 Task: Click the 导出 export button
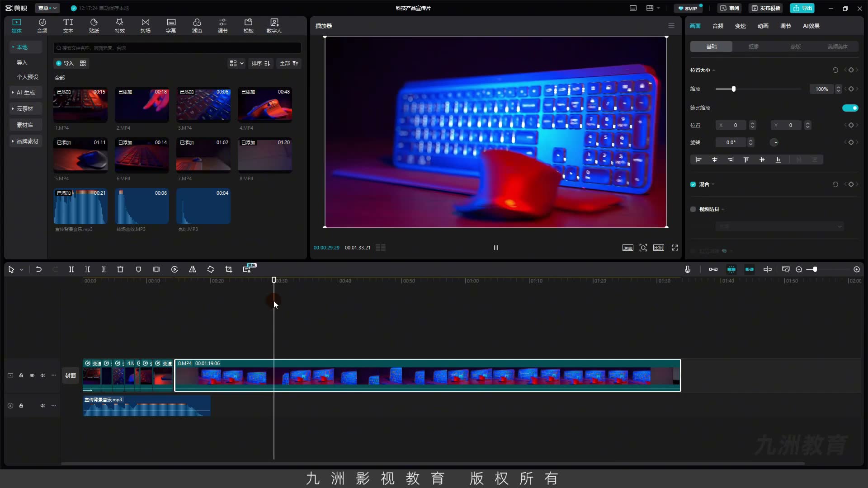[x=802, y=8]
